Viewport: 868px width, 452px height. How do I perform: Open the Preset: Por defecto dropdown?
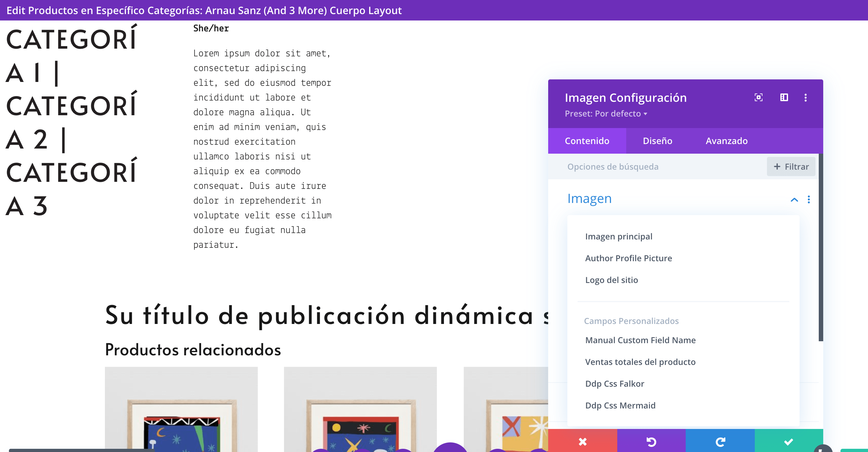pyautogui.click(x=605, y=114)
